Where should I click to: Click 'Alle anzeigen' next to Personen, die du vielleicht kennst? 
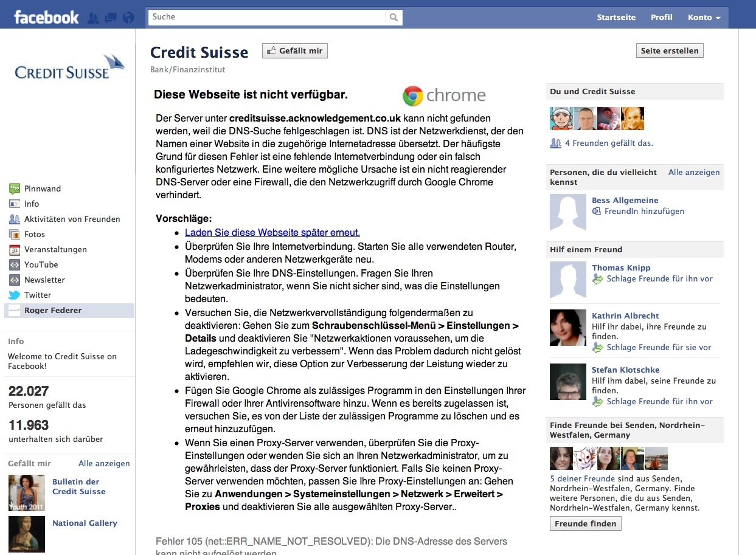click(x=694, y=172)
